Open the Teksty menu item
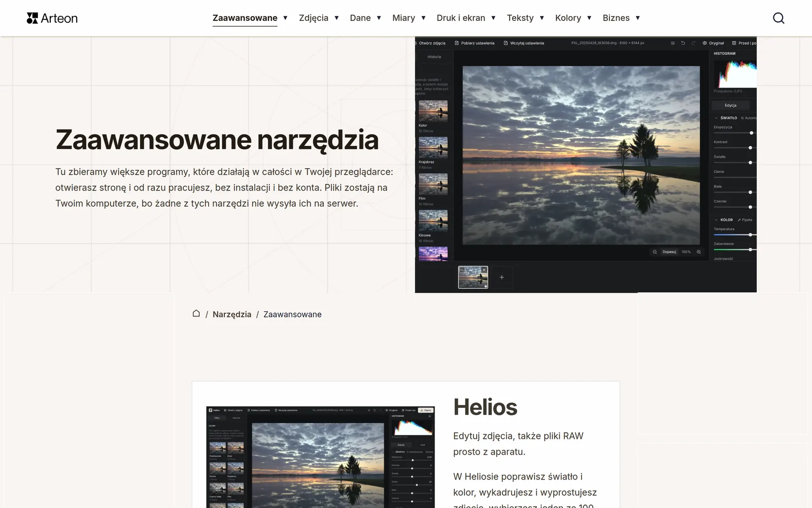Viewport: 812px width, 508px height. (x=520, y=18)
